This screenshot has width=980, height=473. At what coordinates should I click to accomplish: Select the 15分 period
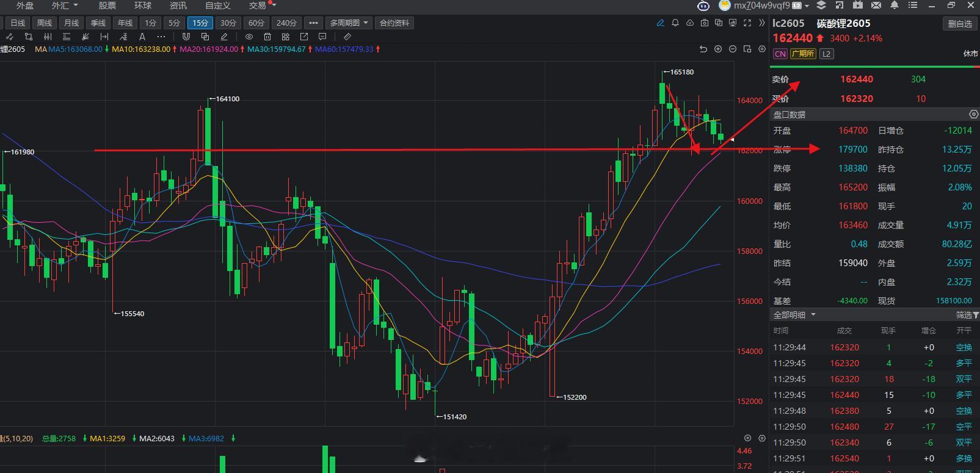click(200, 23)
